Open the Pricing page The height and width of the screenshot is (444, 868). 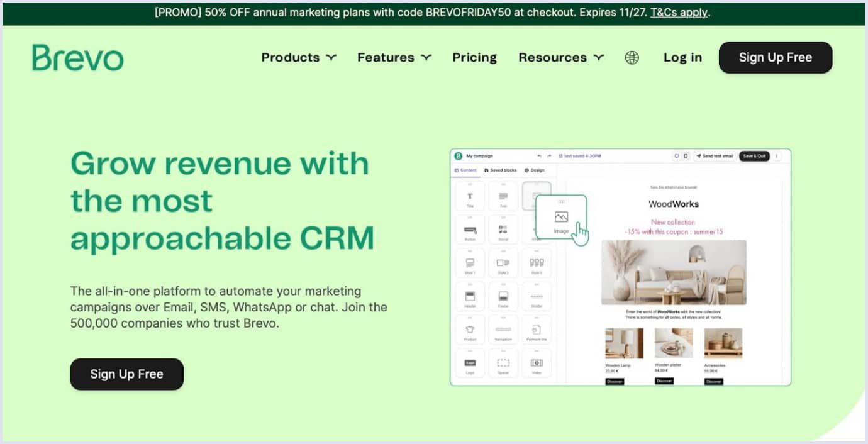tap(474, 57)
